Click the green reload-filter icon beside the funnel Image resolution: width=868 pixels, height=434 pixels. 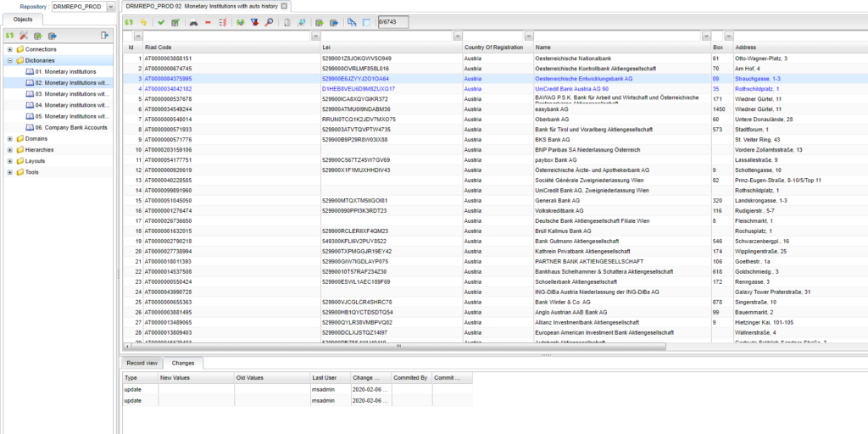tap(240, 23)
